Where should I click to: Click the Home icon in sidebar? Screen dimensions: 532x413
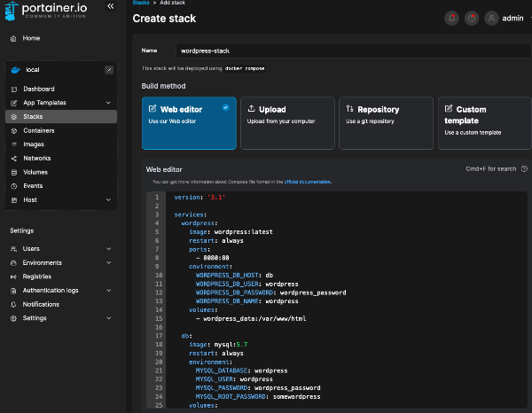click(13, 39)
